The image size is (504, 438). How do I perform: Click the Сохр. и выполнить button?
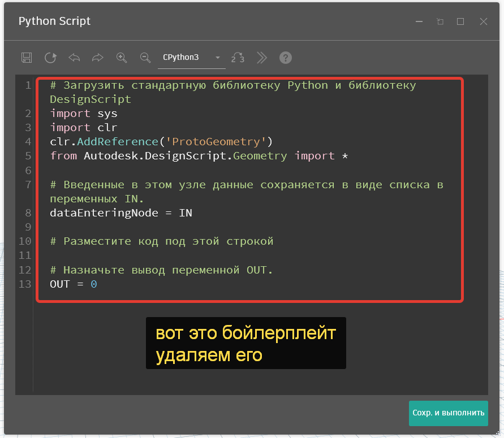click(449, 413)
